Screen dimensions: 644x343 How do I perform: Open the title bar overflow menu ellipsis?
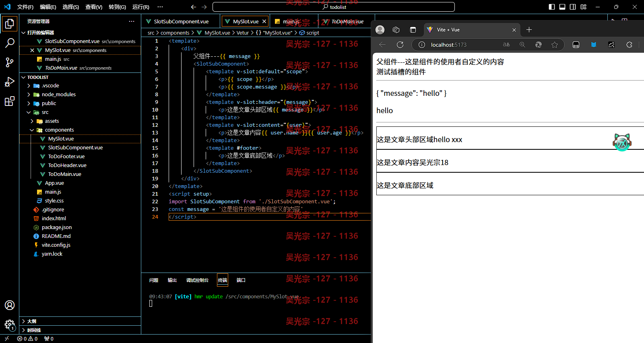[160, 7]
